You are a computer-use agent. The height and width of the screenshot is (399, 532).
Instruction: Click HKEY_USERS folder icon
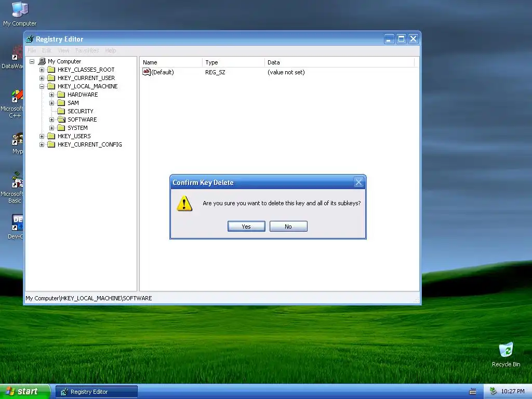(51, 136)
